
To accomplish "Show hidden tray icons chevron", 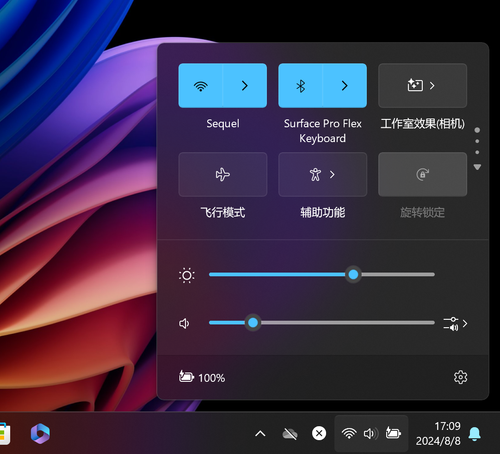I will pyautogui.click(x=260, y=434).
